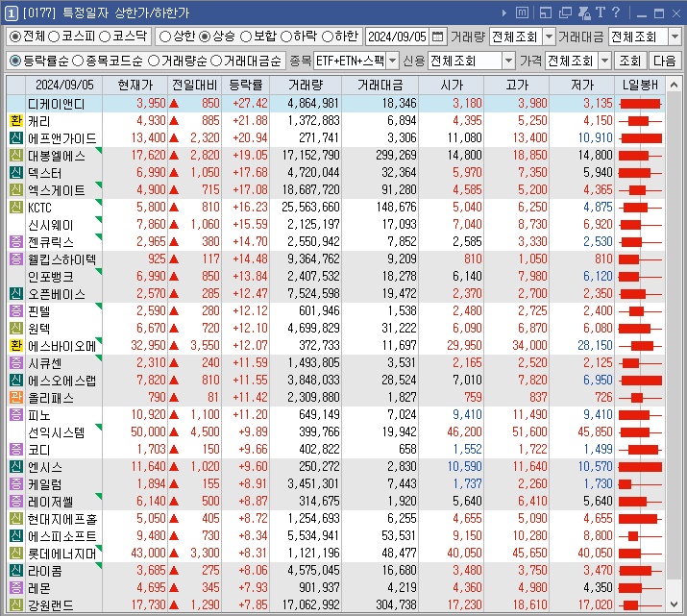Open the calendar picker icon beside the date

437,37
